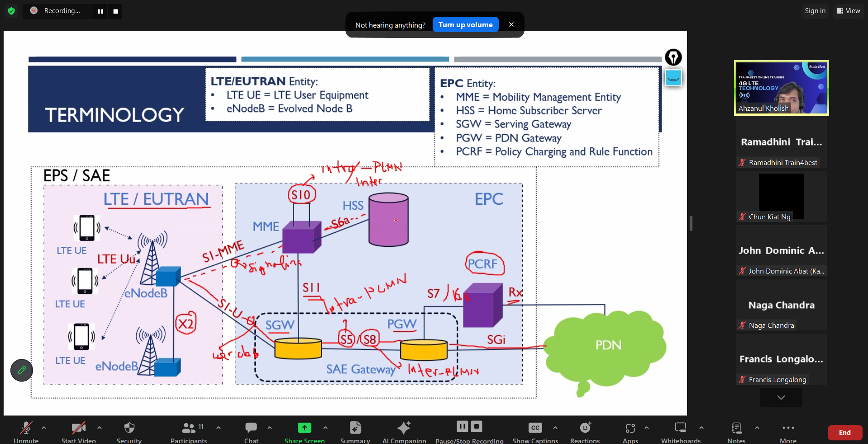Screen dimensions: 868x444
Task: Open the View layout menu
Action: (x=849, y=11)
